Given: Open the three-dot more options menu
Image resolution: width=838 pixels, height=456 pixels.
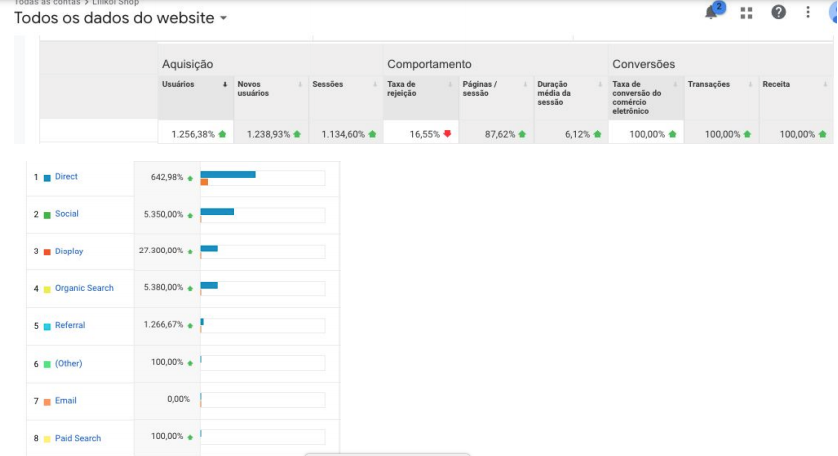Looking at the screenshot, I should click(x=808, y=12).
